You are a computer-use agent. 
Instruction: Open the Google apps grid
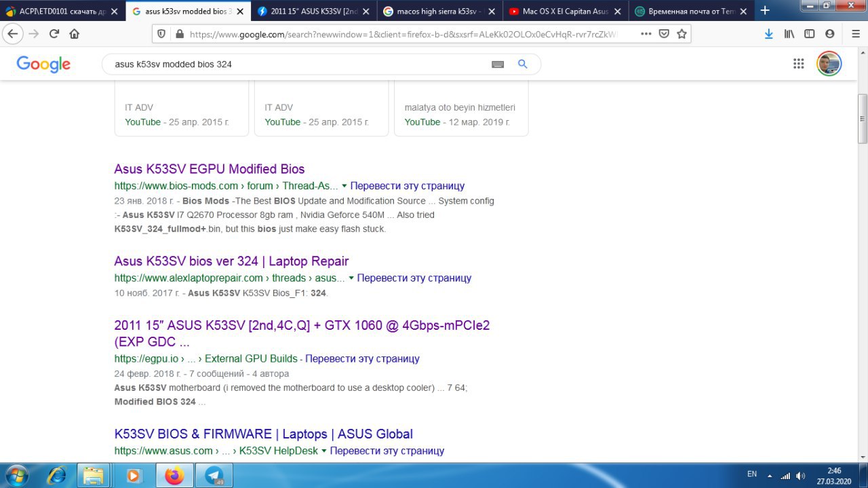(x=798, y=64)
